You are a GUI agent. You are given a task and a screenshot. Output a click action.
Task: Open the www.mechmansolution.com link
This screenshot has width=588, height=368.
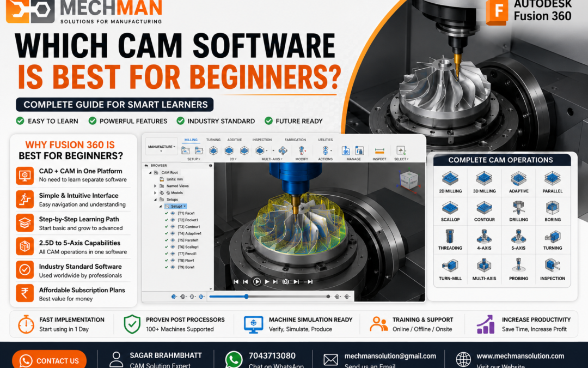click(520, 356)
